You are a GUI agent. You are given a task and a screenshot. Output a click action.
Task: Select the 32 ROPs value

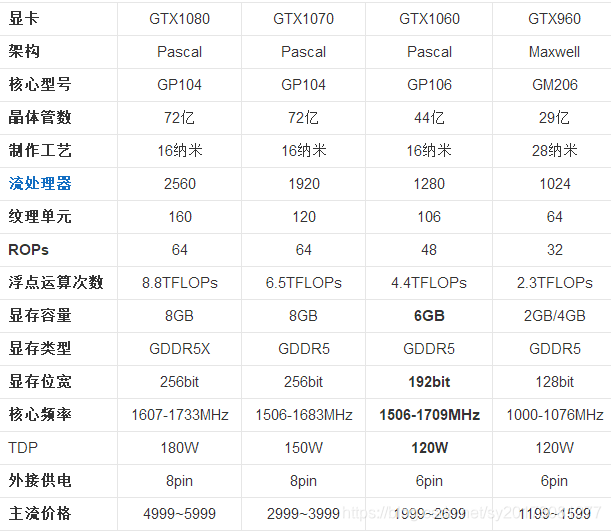click(x=554, y=250)
